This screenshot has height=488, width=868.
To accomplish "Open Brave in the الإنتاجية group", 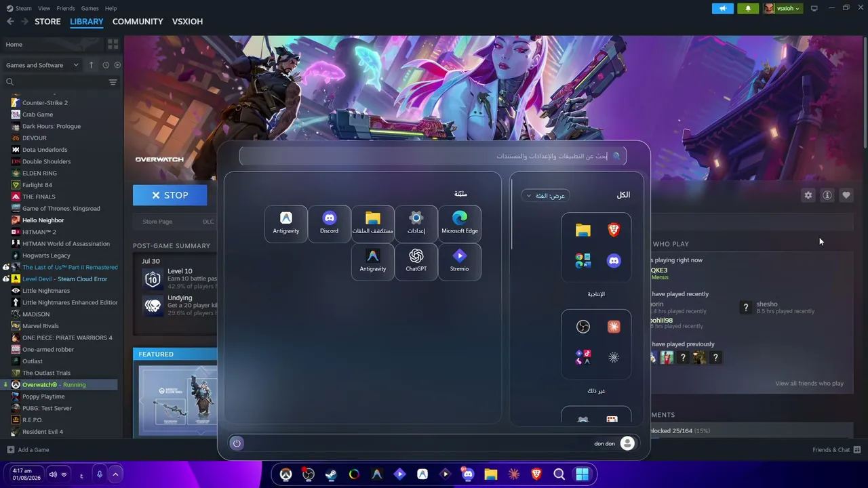I will pyautogui.click(x=614, y=230).
